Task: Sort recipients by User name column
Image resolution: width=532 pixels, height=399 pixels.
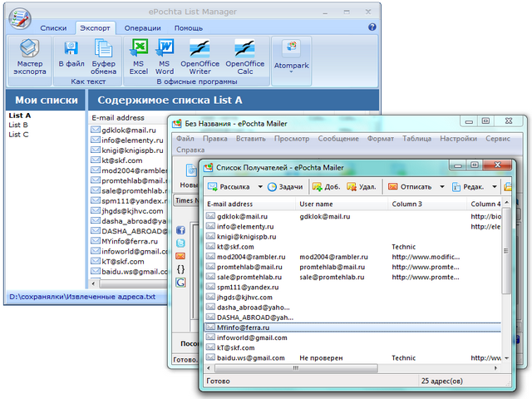Action: 342,204
